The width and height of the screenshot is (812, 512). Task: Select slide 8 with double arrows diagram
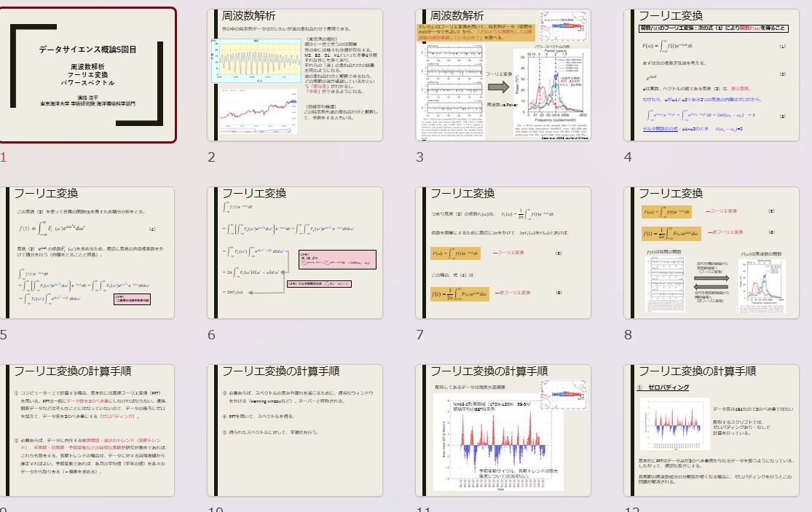711,253
